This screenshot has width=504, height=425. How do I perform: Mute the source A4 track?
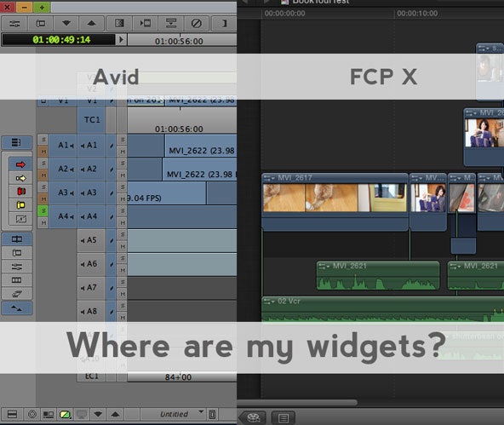43,223
